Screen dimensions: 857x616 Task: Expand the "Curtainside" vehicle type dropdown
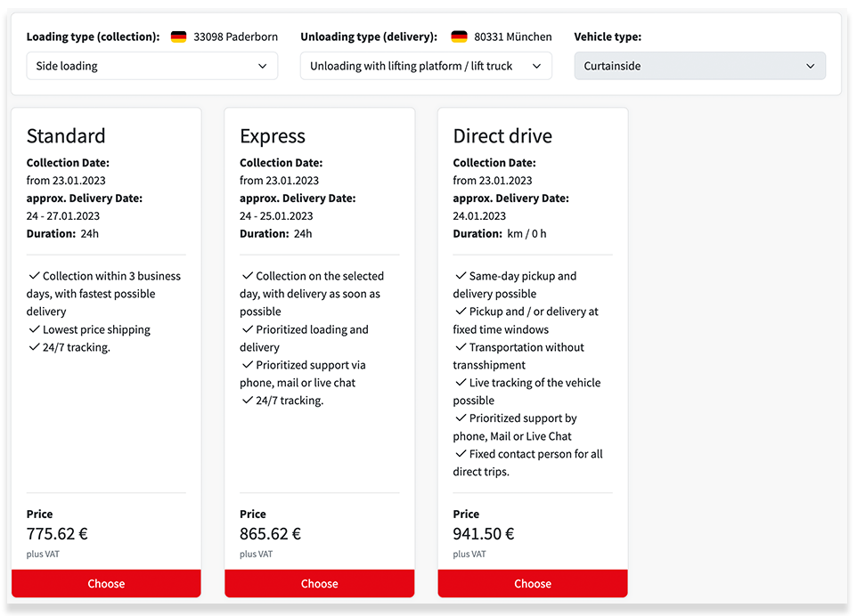(699, 65)
